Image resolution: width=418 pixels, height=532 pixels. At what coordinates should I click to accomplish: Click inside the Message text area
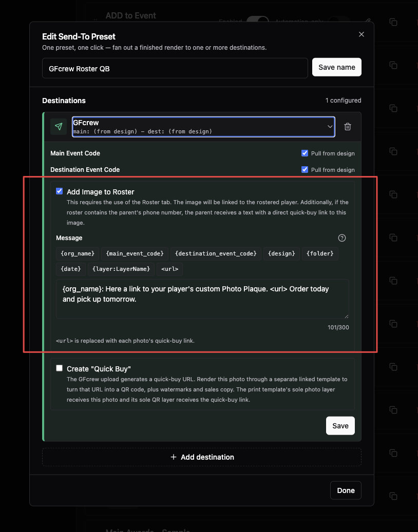point(202,299)
